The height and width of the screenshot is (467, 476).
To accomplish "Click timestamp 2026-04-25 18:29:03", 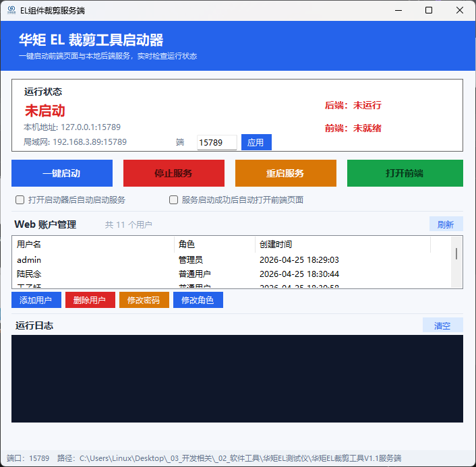I will 299,259.
